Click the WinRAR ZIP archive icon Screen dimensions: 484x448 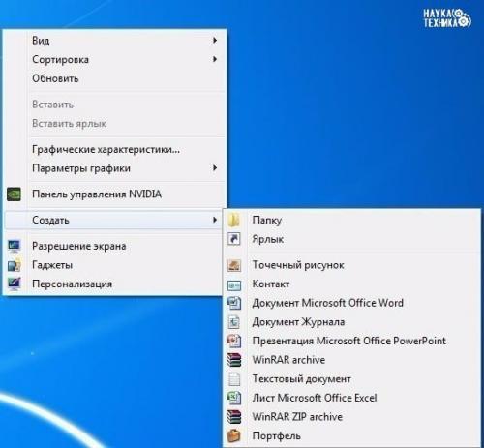click(x=234, y=417)
